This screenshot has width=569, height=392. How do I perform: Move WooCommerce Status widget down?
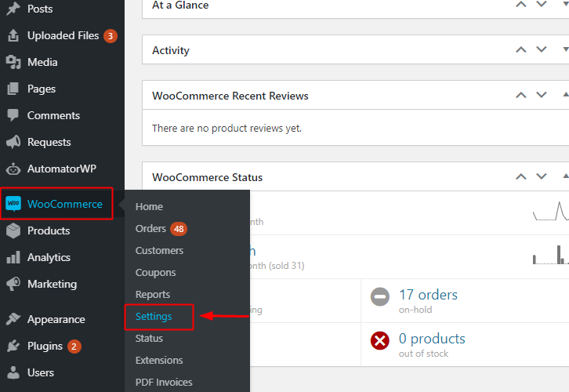542,176
